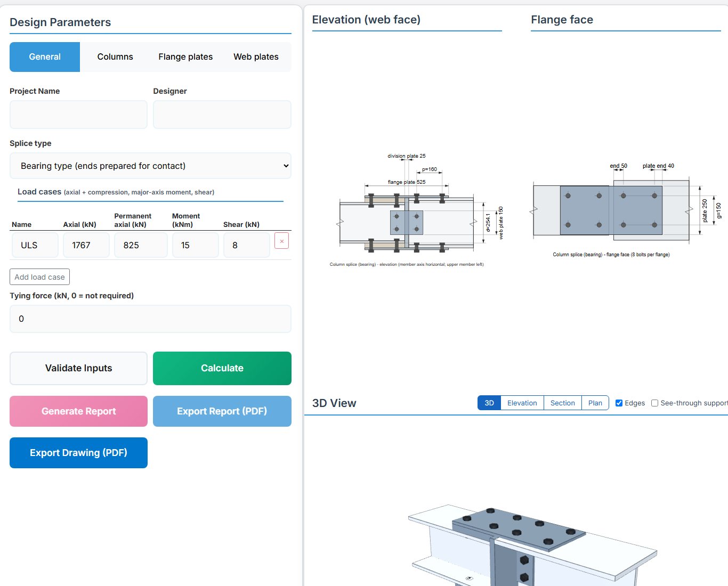This screenshot has width=728, height=586.
Task: Switch 3D view to Elevation
Action: [522, 403]
